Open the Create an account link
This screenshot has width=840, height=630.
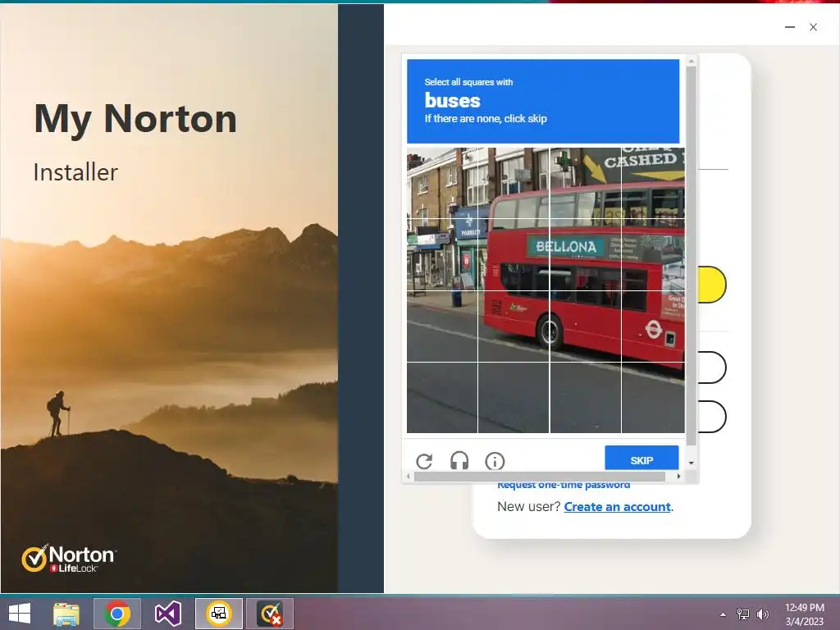617,507
